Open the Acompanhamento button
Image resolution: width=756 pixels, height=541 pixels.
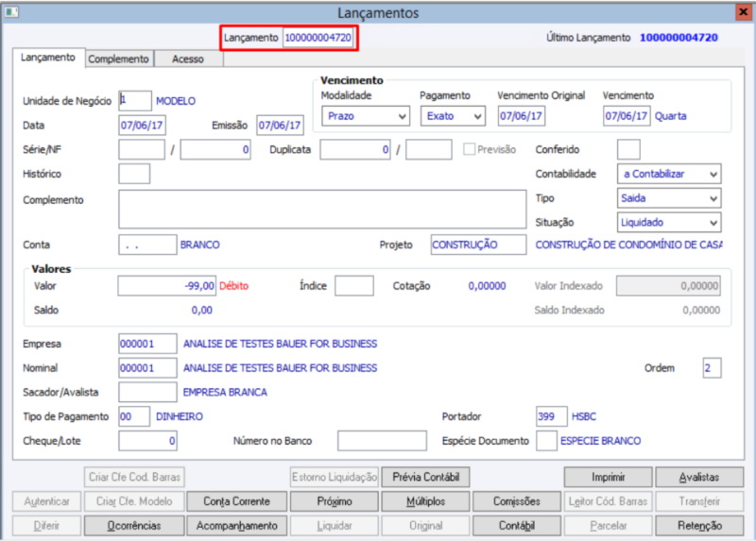coord(236,525)
